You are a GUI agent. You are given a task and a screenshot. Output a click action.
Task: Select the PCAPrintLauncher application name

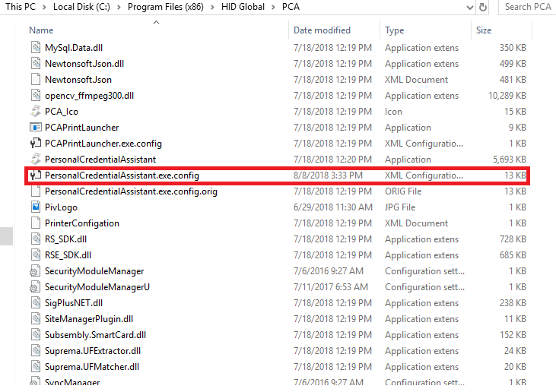82,128
